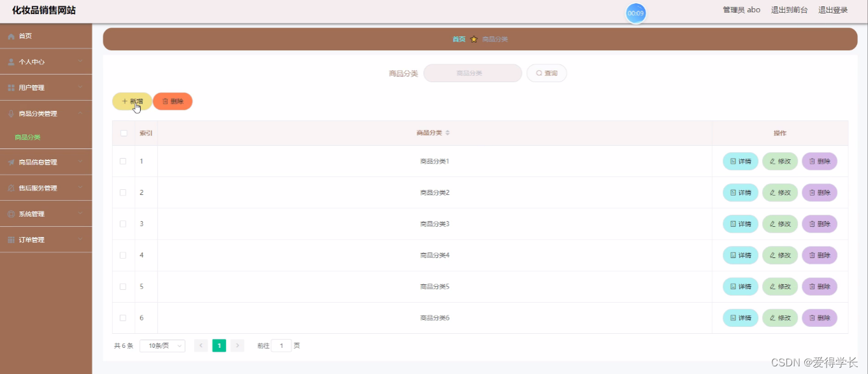Expand the 商品信息管理 sidebar chevron
The height and width of the screenshot is (374, 868).
80,162
